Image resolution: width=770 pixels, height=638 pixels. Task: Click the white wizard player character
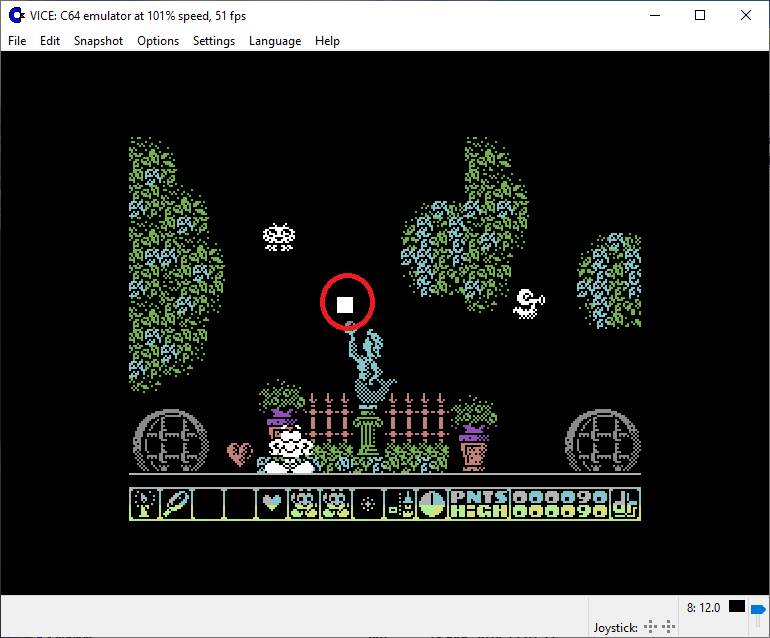290,451
